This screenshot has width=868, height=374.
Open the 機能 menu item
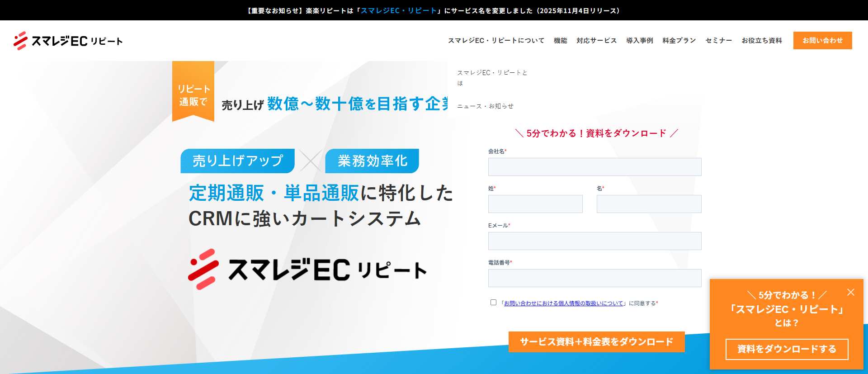[560, 41]
